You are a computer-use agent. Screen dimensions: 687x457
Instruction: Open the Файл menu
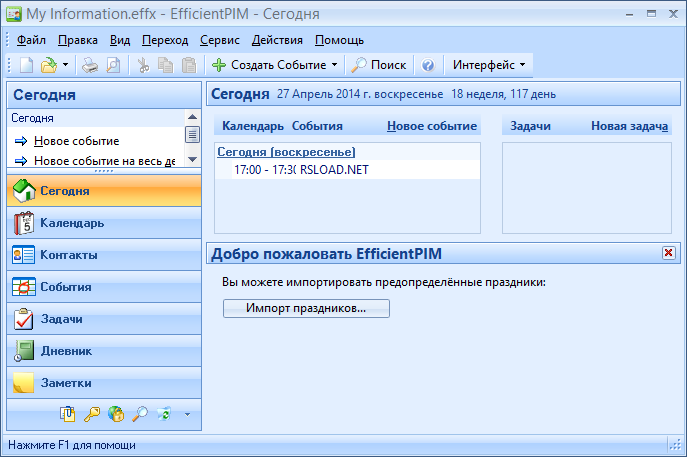[31, 40]
